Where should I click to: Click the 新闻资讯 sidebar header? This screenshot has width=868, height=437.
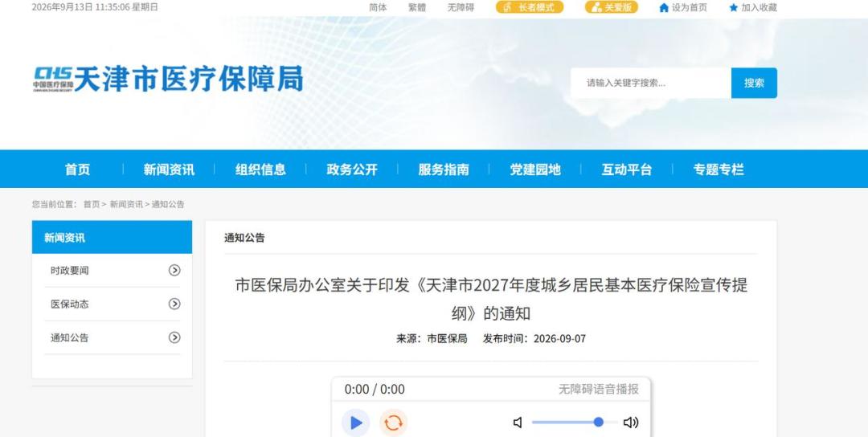(x=112, y=237)
